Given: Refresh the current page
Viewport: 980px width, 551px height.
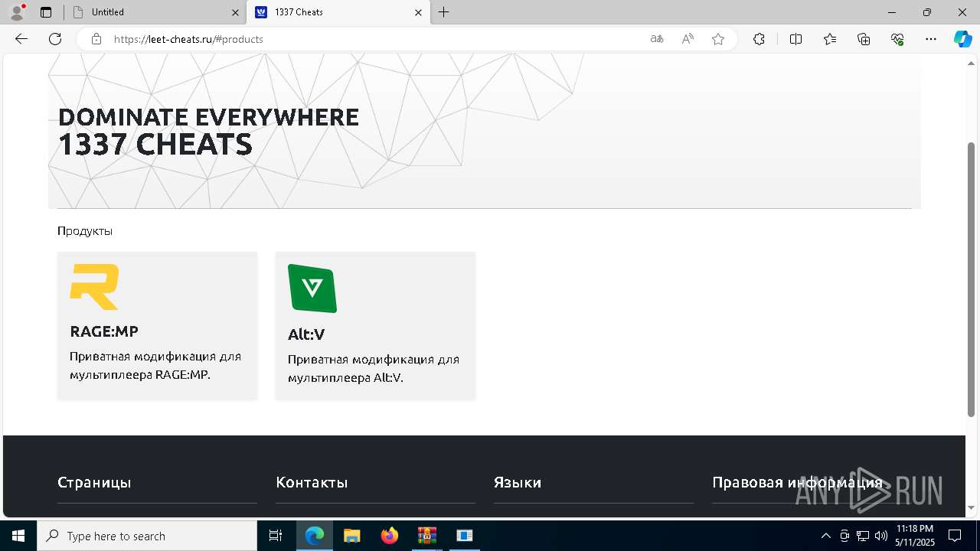Looking at the screenshot, I should point(55,39).
